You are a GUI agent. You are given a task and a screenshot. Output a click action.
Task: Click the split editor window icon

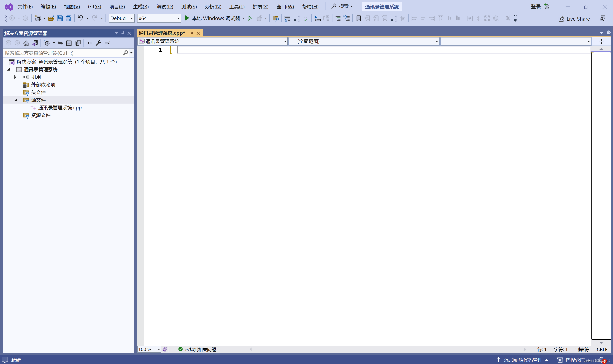pyautogui.click(x=601, y=41)
